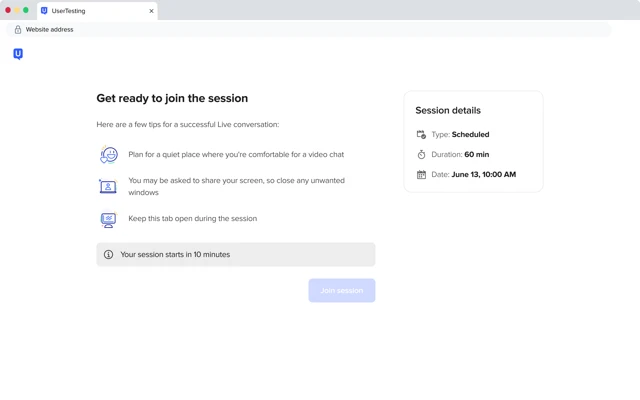Click the monitor keep tab open icon

pyautogui.click(x=108, y=219)
